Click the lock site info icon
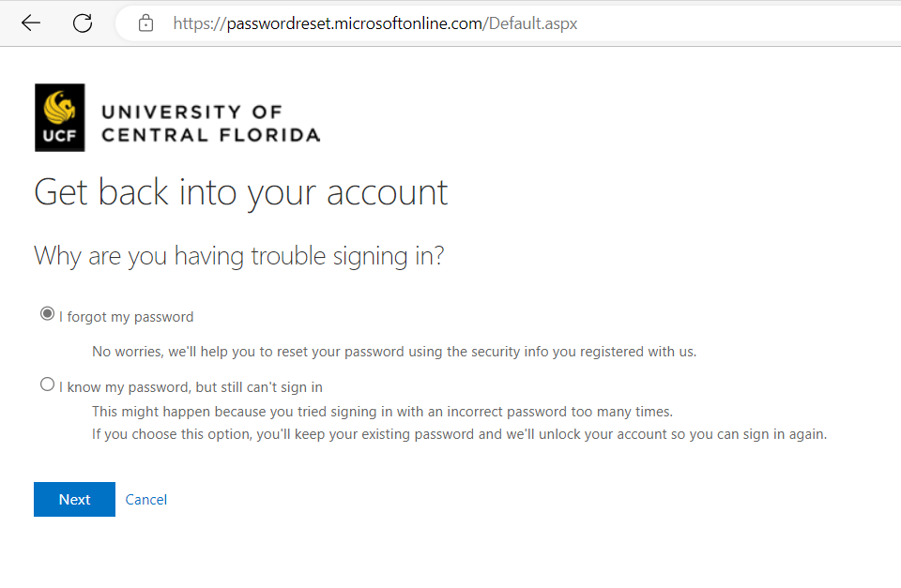 point(146,23)
